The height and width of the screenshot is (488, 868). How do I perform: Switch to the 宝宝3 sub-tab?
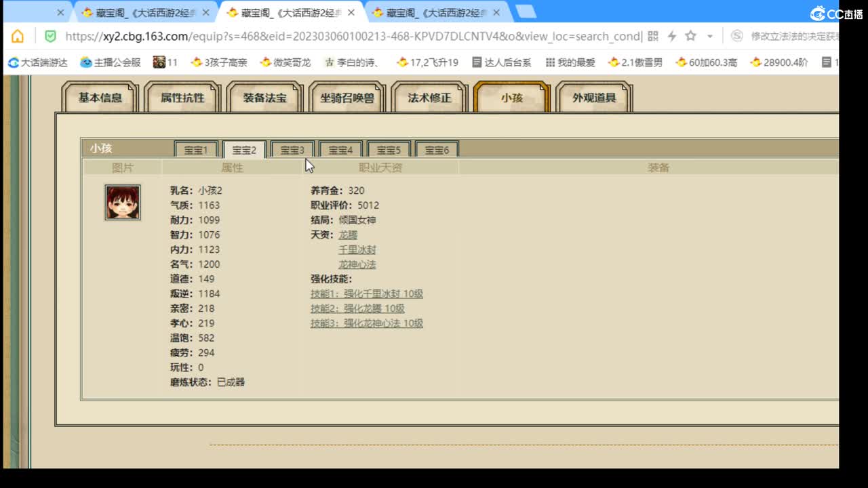292,150
